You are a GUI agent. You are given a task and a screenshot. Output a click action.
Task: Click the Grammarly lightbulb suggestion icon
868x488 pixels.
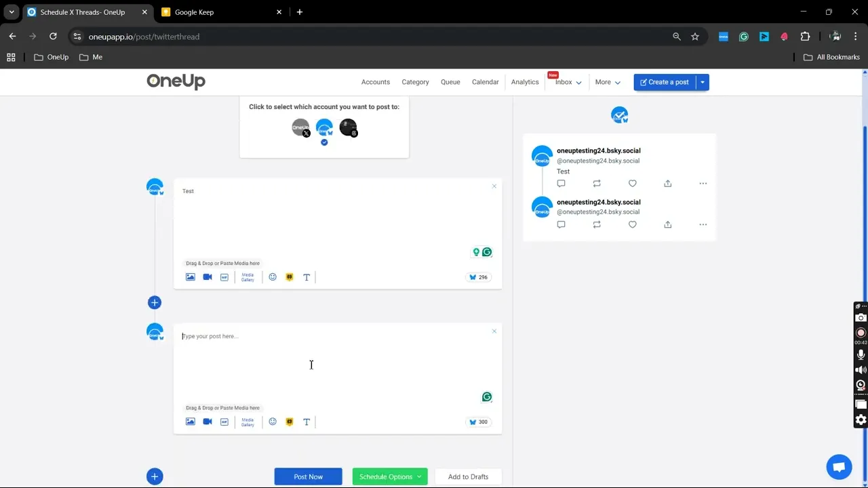point(476,252)
